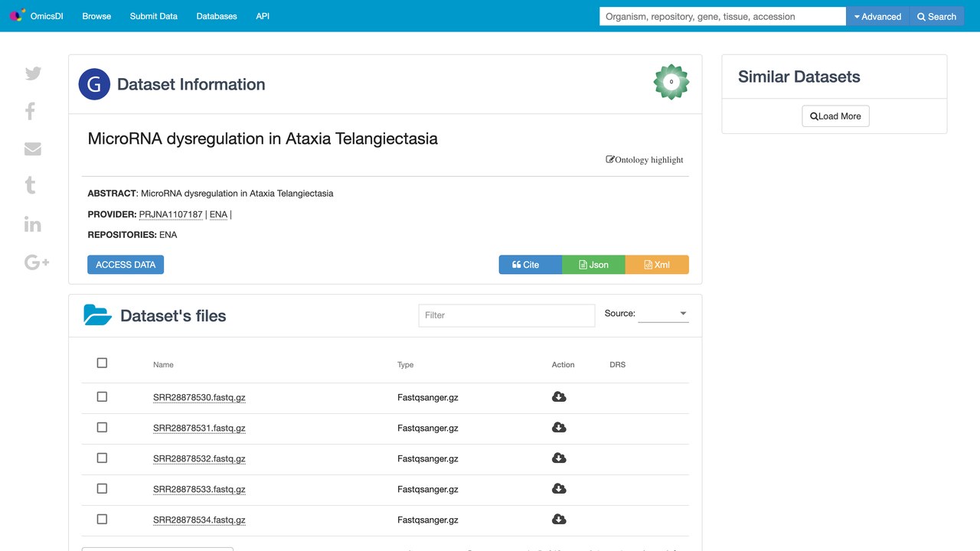Sort files by Name column header

tap(163, 365)
